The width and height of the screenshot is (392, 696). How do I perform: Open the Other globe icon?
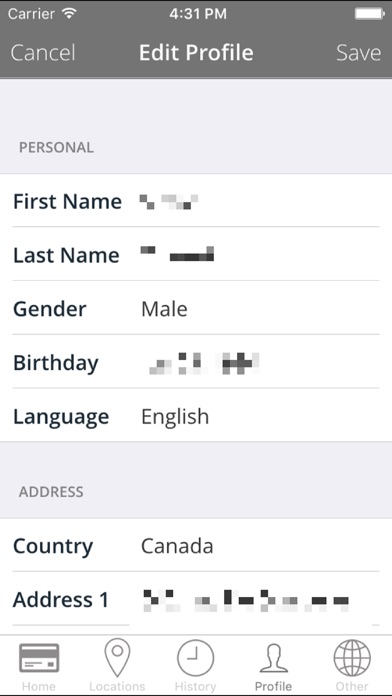(352, 658)
